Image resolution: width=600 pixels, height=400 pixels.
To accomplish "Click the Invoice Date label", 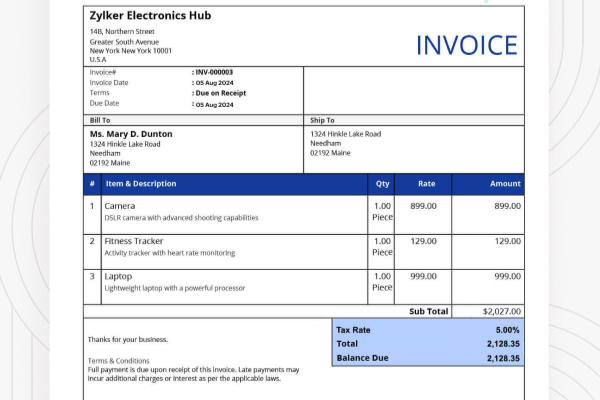I will tap(109, 82).
